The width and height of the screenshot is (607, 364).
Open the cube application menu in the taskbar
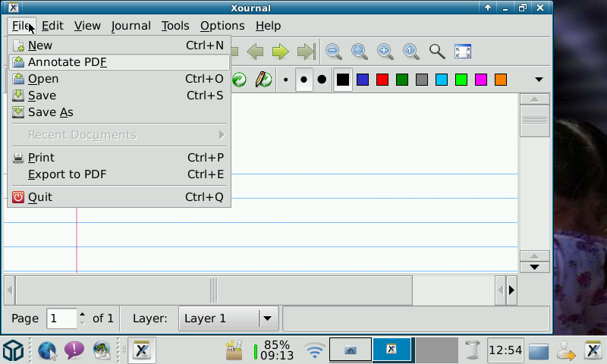click(x=14, y=350)
